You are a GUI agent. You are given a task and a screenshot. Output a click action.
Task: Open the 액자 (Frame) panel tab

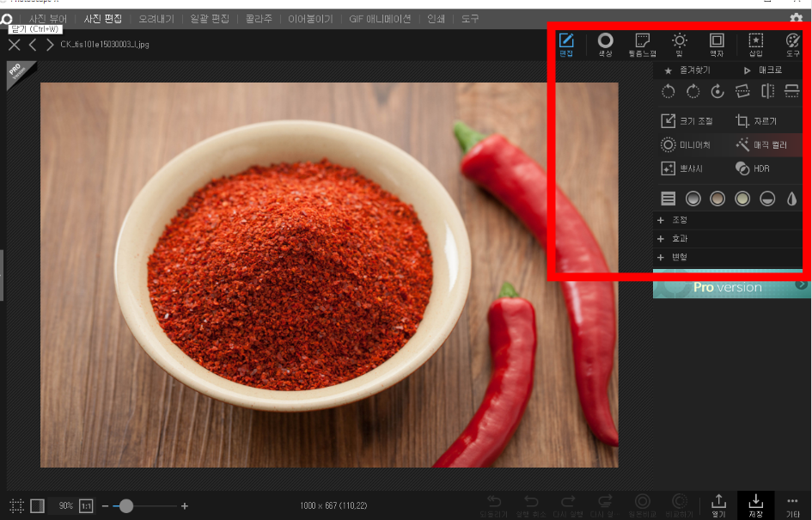coord(717,45)
